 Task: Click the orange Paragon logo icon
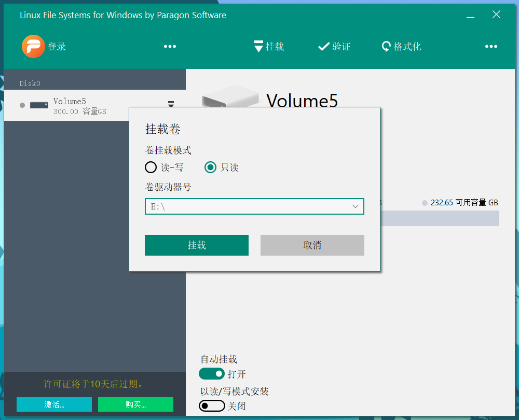click(x=33, y=47)
